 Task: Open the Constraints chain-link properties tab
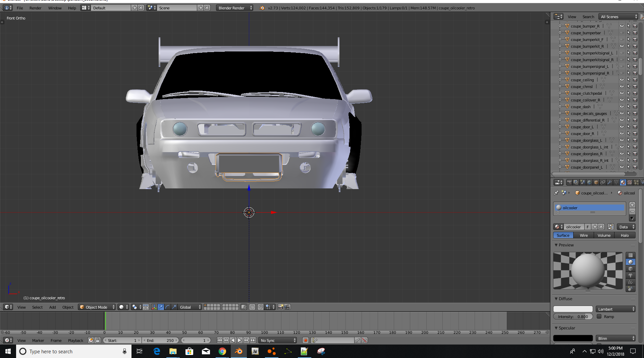(603, 182)
